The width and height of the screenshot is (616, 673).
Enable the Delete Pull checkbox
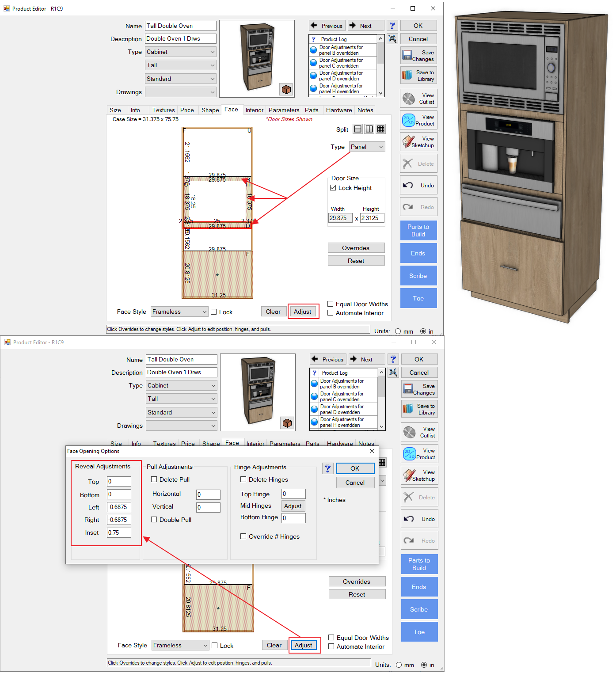click(154, 479)
